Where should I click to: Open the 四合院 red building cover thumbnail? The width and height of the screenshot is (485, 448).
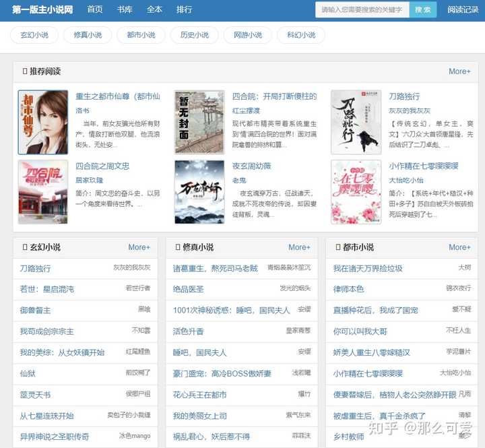point(43,192)
